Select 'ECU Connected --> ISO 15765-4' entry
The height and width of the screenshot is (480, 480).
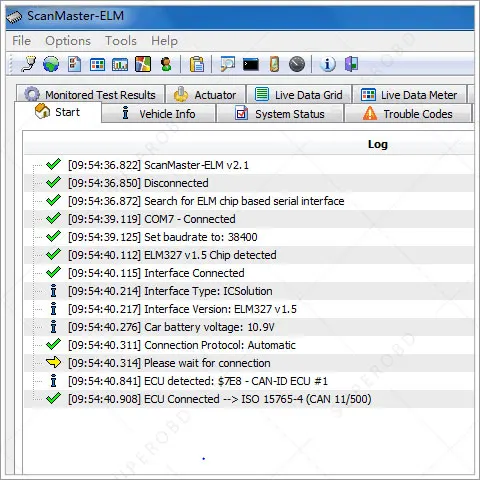tap(249, 399)
